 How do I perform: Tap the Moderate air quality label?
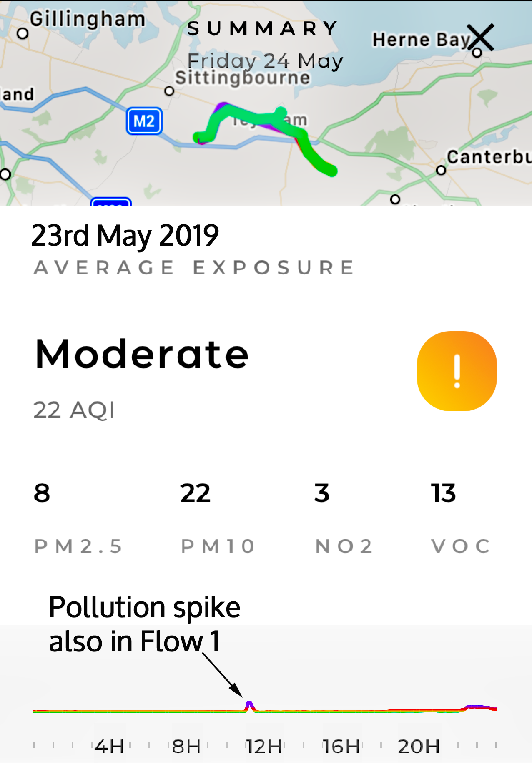[x=142, y=355]
